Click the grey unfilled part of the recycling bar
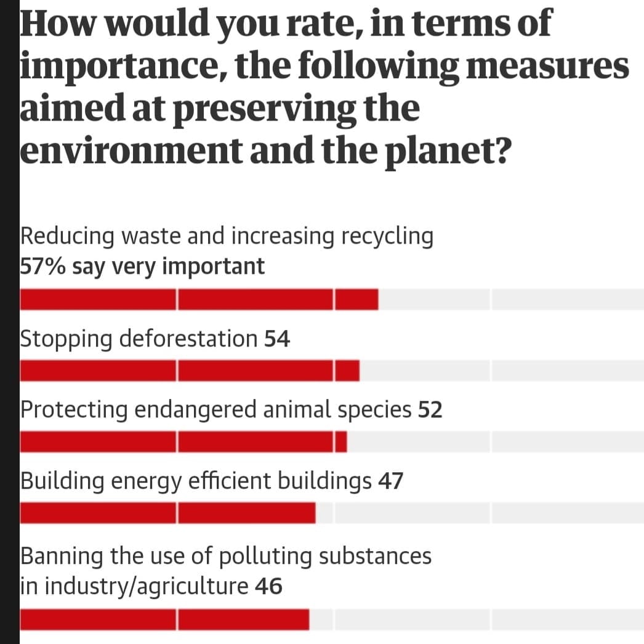 [511, 300]
